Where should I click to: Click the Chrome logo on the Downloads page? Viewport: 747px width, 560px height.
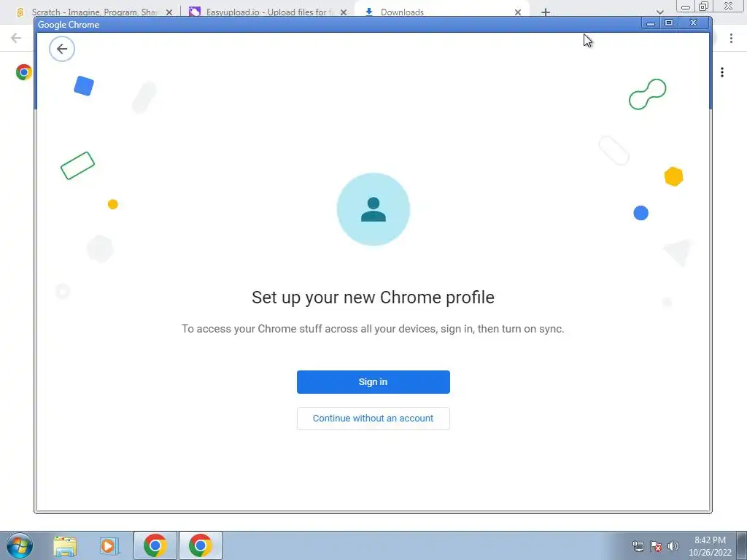click(24, 72)
